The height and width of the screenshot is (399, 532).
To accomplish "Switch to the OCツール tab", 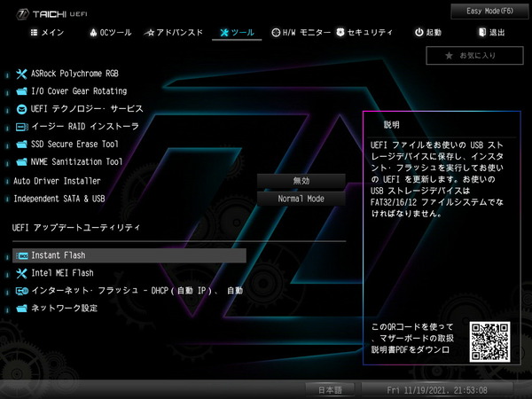I will pyautogui.click(x=111, y=33).
